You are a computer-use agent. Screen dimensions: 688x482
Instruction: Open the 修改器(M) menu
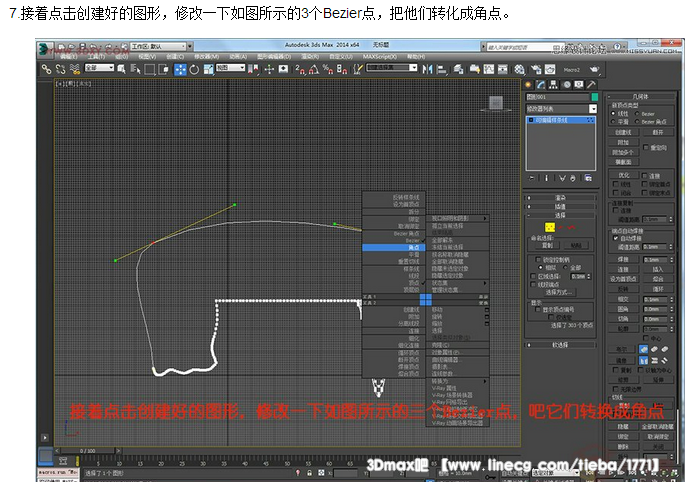[206, 57]
